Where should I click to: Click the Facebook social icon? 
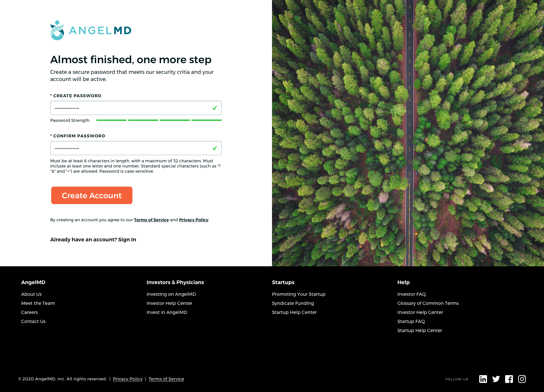pyautogui.click(x=509, y=379)
